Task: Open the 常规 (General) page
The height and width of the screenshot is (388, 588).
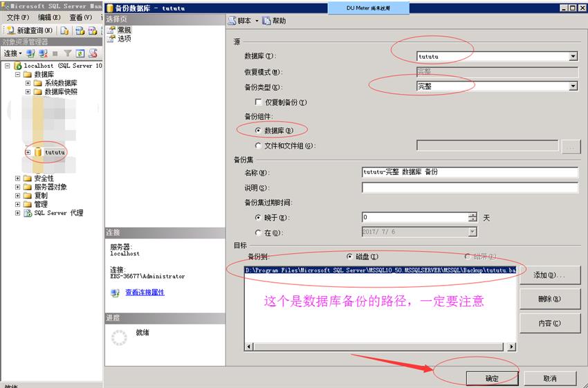Action: (123, 30)
